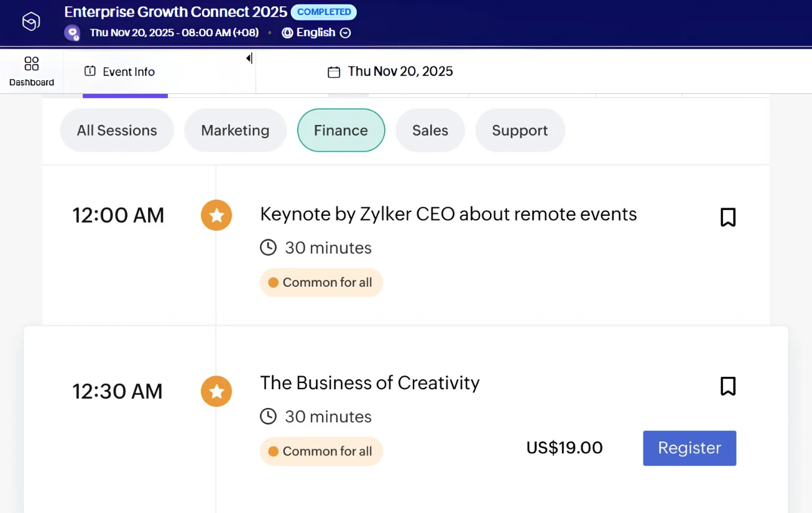
Task: Click the star icon beside Business of Creativity
Action: (216, 391)
